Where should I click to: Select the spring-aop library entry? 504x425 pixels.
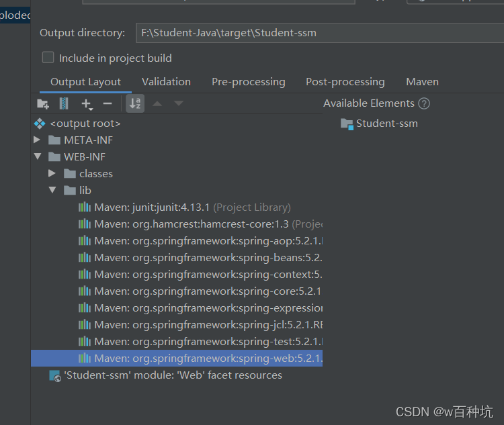click(208, 240)
